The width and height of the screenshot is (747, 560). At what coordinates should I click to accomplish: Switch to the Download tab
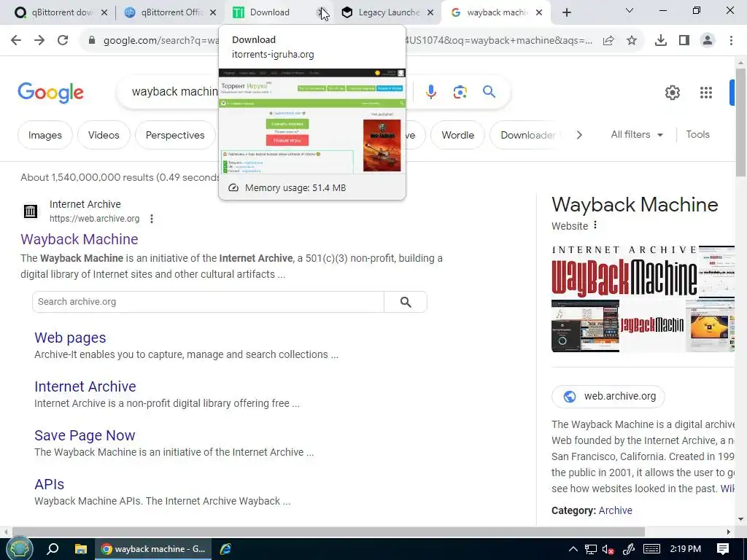pyautogui.click(x=269, y=13)
